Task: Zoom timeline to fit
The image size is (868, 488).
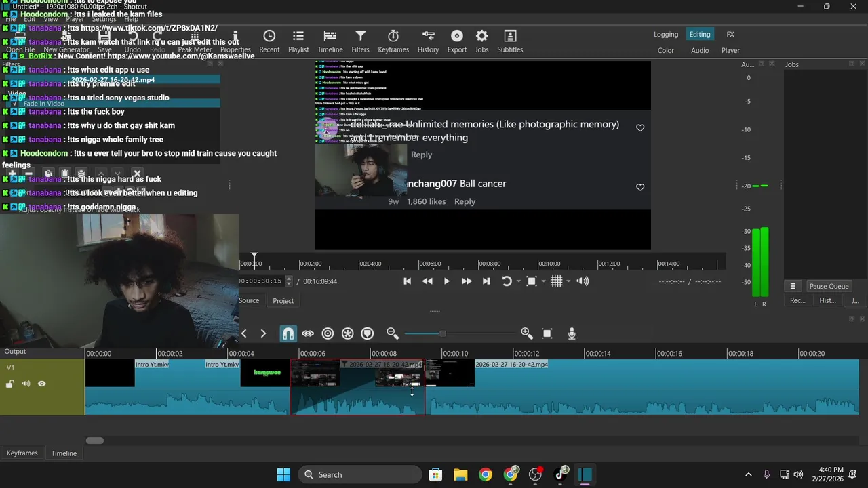Action: pos(547,333)
